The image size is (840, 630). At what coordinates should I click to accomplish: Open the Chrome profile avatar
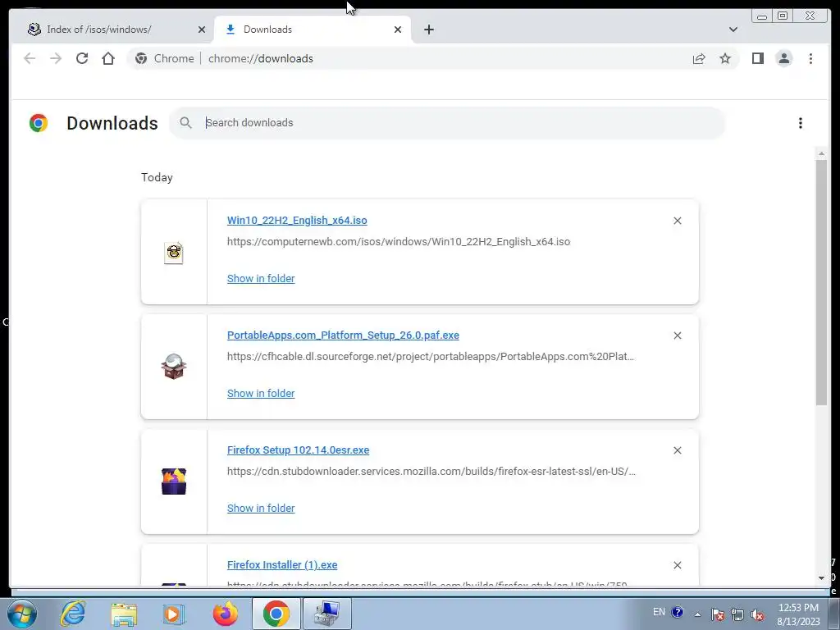point(783,58)
